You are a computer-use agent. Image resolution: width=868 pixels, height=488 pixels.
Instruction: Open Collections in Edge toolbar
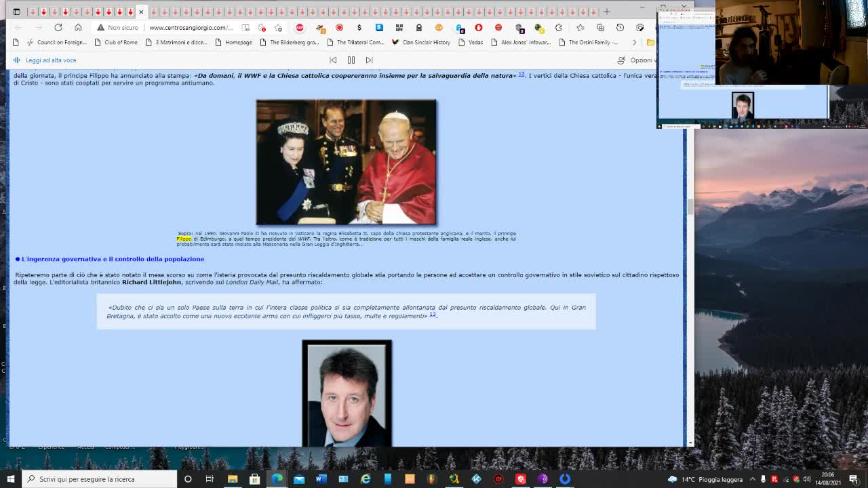click(x=600, y=27)
